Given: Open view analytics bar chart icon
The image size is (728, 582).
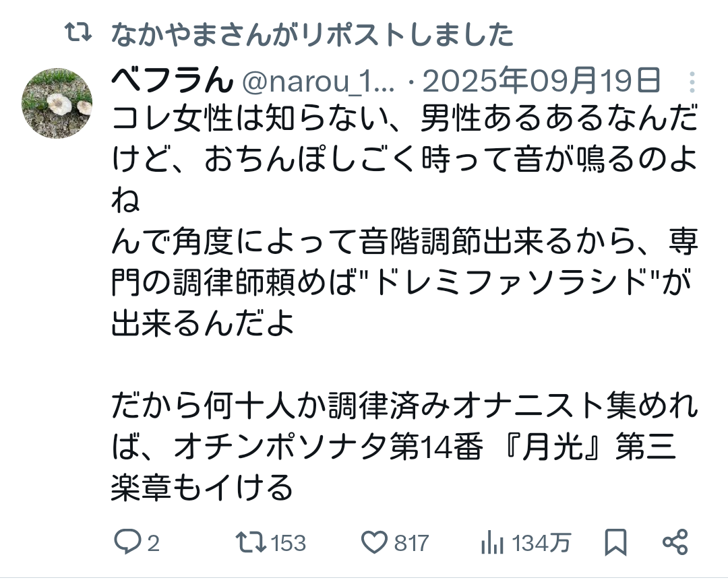Looking at the screenshot, I should (493, 542).
